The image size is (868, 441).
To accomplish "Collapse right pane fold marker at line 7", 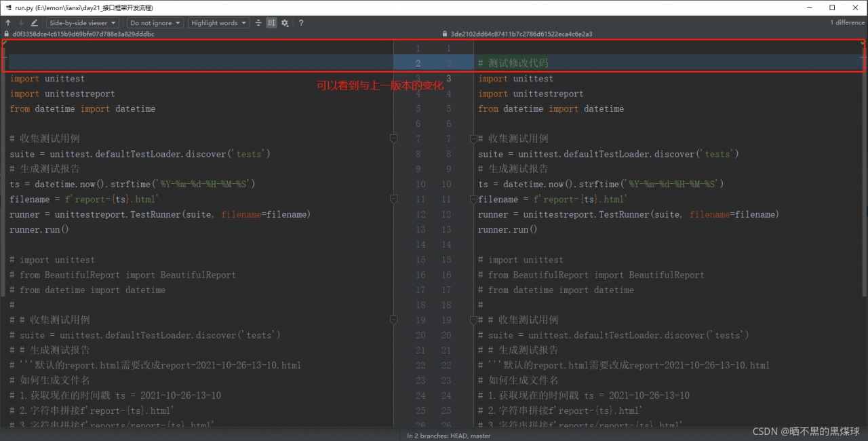I will click(x=474, y=139).
